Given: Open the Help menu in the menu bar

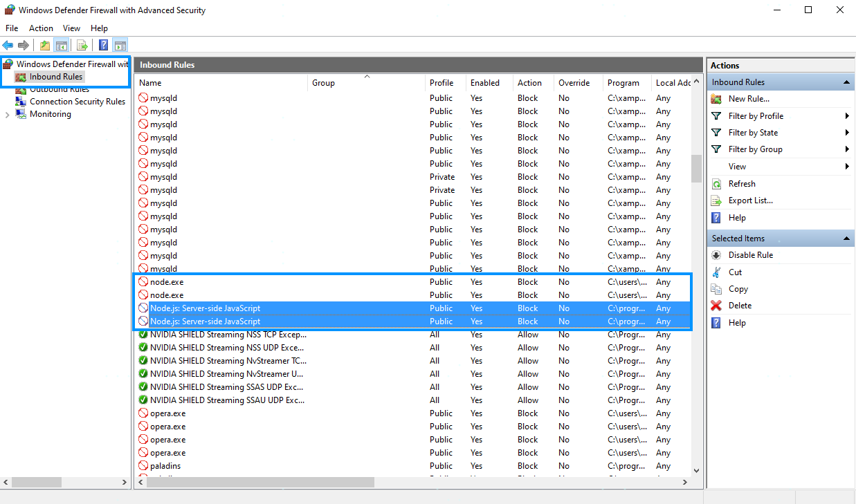Looking at the screenshot, I should pos(99,28).
